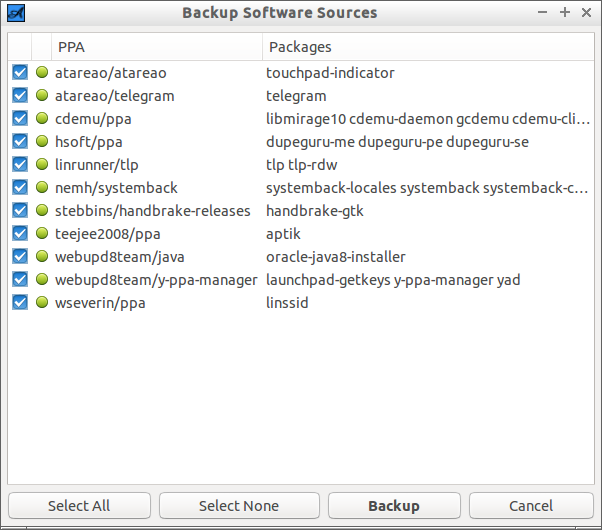Click the systemback-locales packages cell

coord(427,188)
